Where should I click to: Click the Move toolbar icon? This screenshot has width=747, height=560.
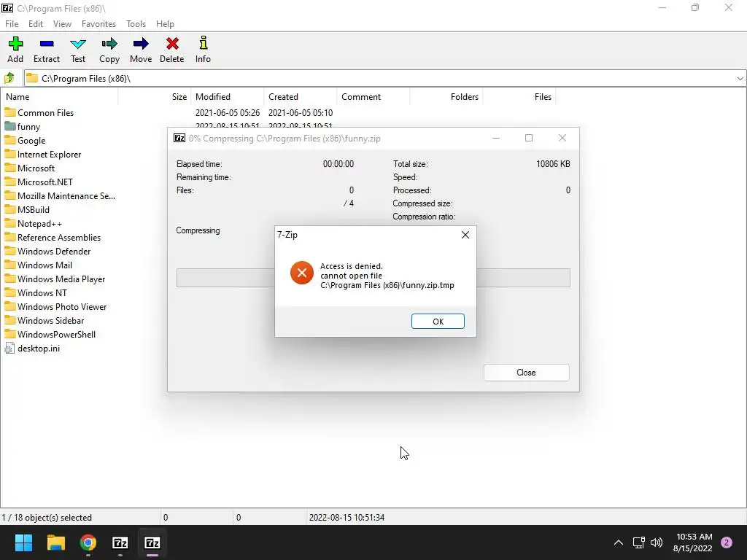click(x=141, y=44)
